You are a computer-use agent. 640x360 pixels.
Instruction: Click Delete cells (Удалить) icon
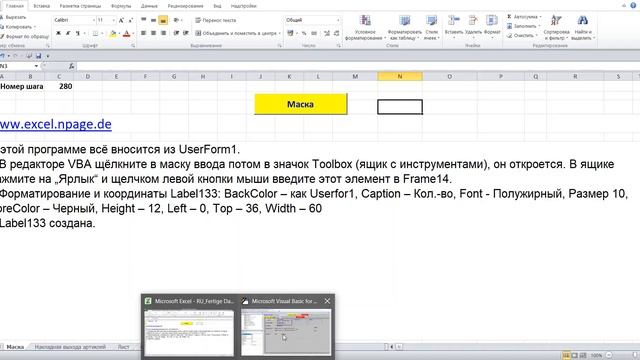click(x=473, y=20)
